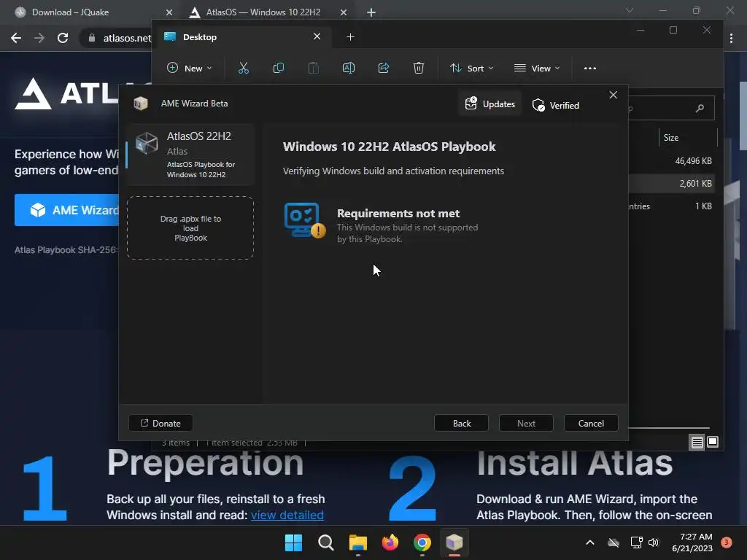Open a new browser tab
The height and width of the screenshot is (560, 747).
pos(371,12)
